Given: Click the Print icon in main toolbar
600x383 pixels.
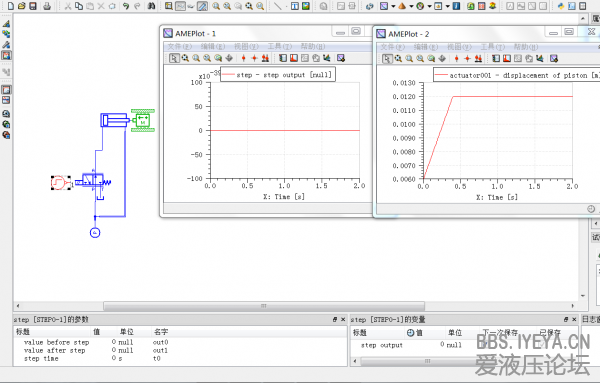Looking at the screenshot, I should point(47,6).
